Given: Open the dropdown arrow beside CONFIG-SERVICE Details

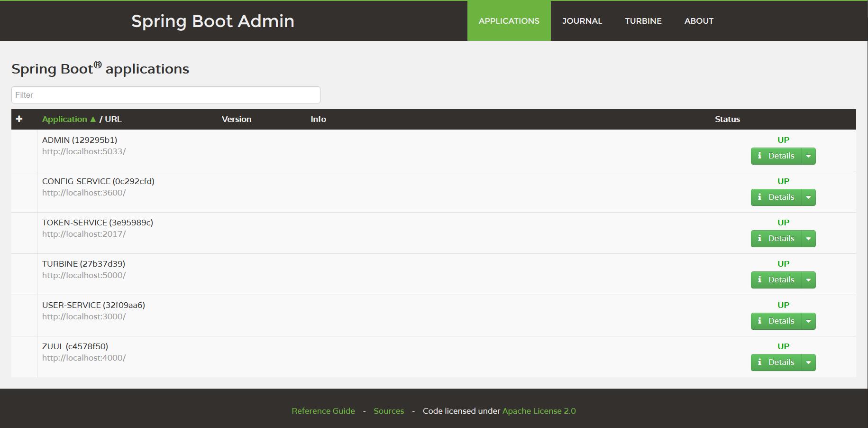Looking at the screenshot, I should coord(808,197).
